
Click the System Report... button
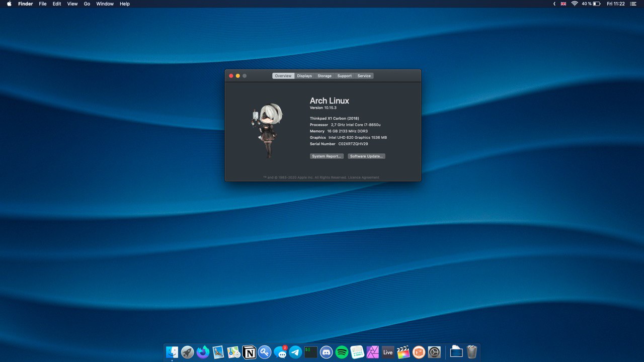[327, 156]
